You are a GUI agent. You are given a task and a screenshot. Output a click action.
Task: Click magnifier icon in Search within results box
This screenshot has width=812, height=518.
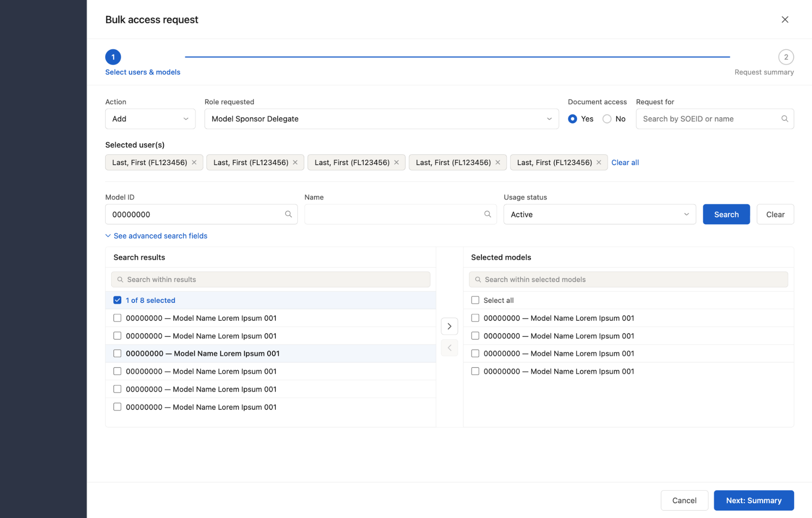(x=120, y=279)
